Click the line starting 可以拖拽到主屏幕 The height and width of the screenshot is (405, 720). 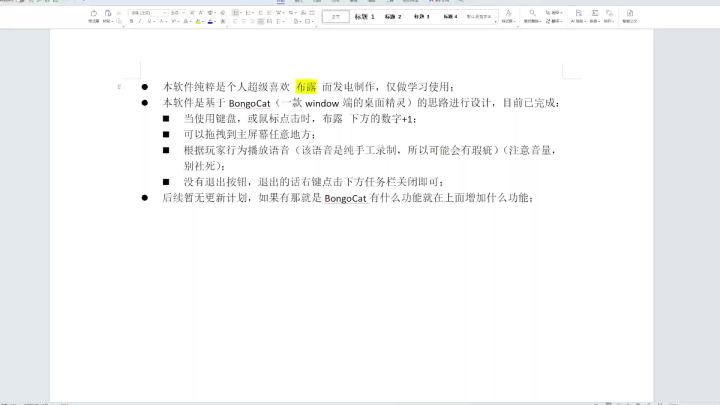click(250, 135)
